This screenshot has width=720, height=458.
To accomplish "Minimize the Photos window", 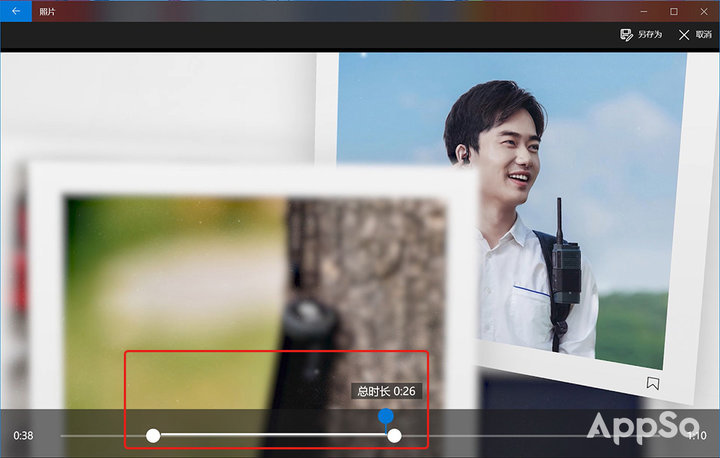I will 644,11.
